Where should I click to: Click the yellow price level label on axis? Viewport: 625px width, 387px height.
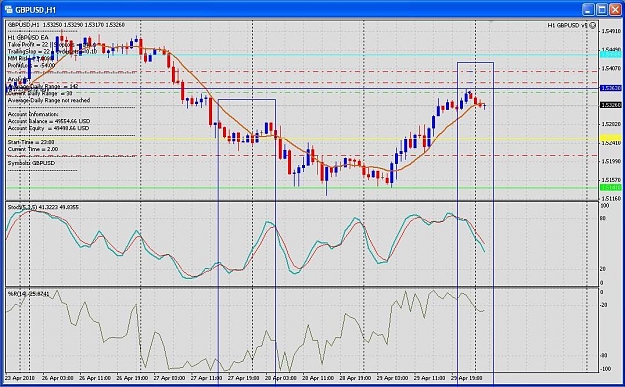tap(611, 139)
